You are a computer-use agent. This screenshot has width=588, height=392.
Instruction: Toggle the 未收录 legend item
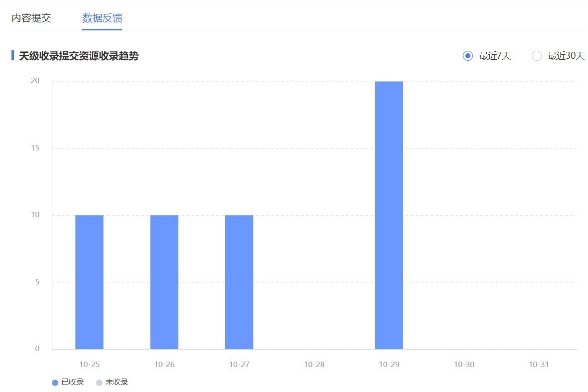[x=112, y=382]
